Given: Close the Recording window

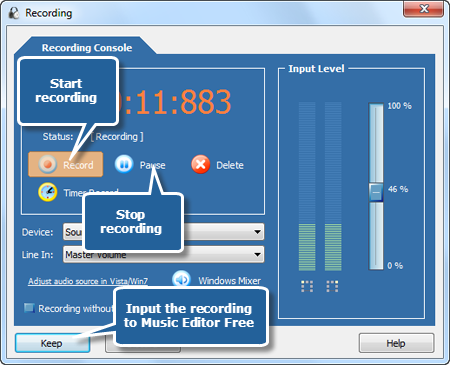Looking at the screenshot, I should pyautogui.click(x=423, y=9).
